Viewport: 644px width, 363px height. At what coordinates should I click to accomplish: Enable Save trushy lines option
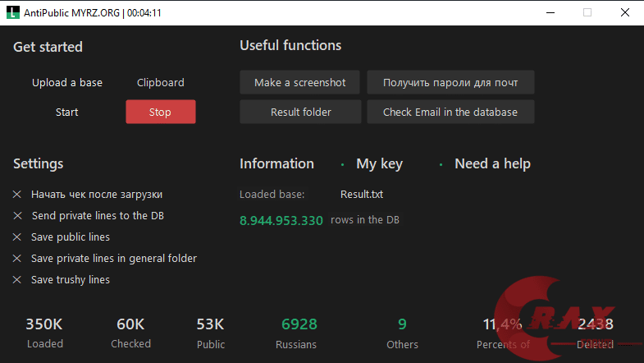click(x=62, y=279)
